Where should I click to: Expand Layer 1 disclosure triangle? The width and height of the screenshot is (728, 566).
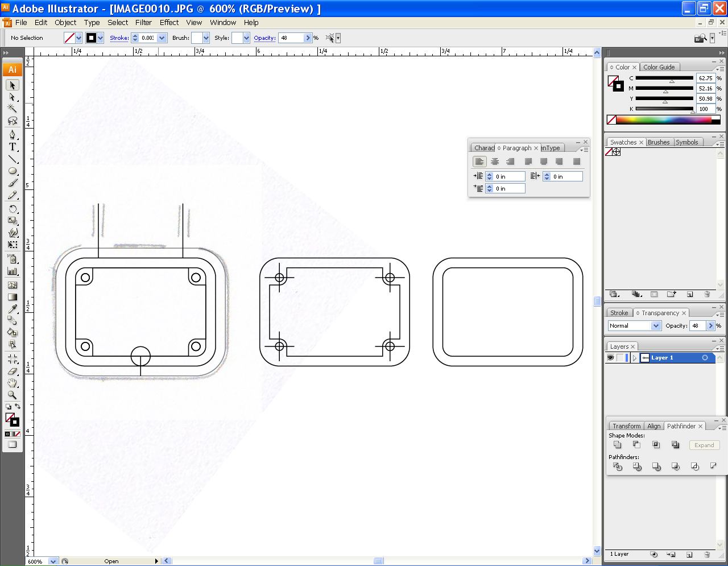point(634,358)
